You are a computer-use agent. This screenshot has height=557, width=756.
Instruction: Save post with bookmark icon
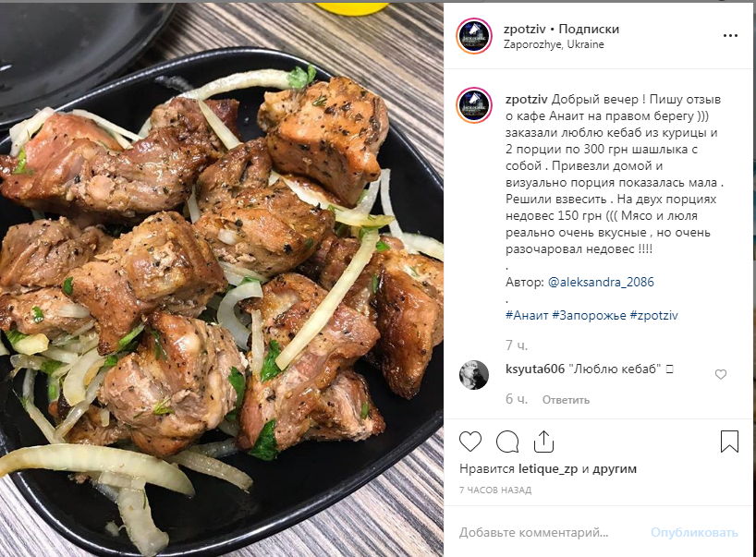pyautogui.click(x=729, y=442)
